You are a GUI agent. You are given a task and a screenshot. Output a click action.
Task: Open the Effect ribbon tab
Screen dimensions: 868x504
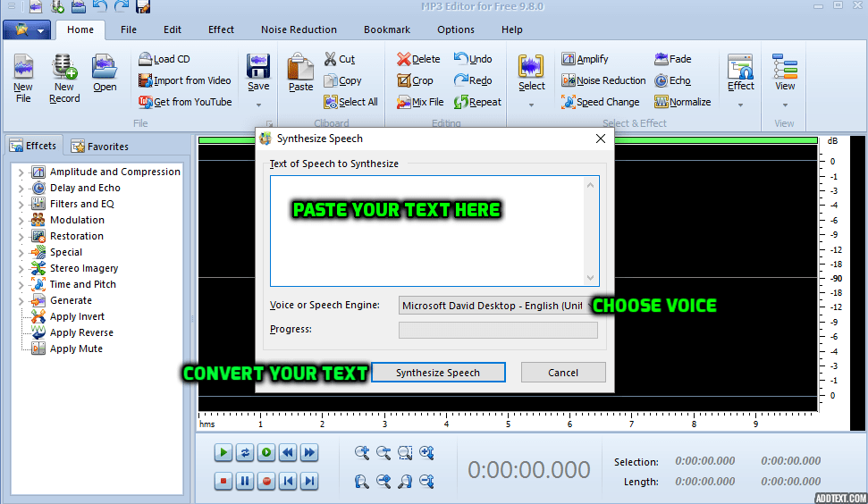click(221, 29)
